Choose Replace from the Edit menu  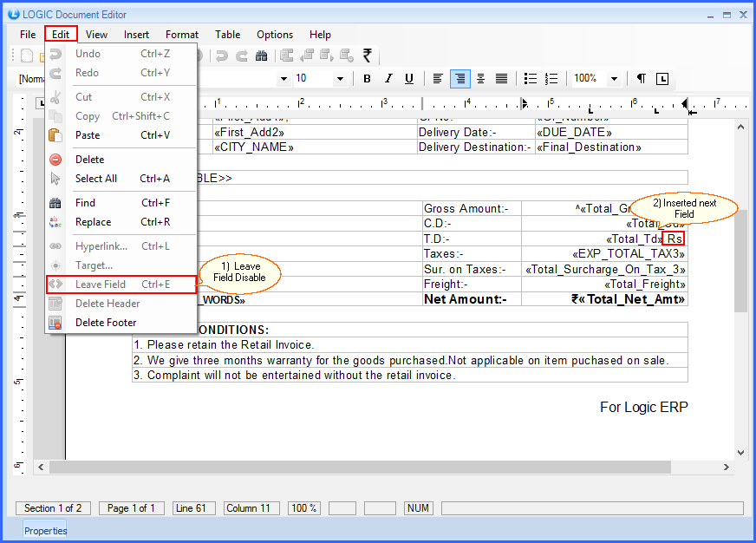121,222
